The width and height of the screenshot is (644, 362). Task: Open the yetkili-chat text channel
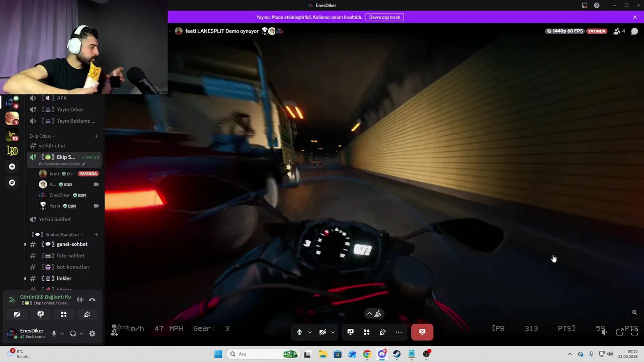(64, 146)
